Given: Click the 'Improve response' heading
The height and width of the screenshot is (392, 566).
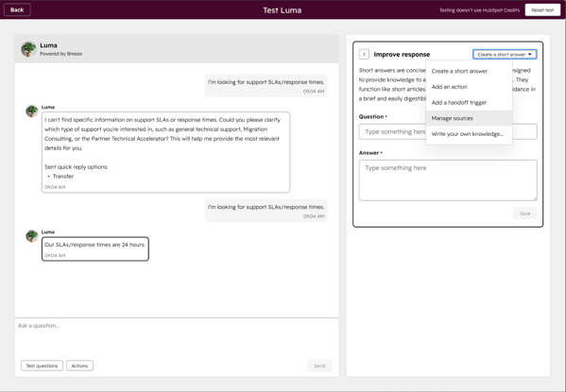Looking at the screenshot, I should [x=402, y=54].
